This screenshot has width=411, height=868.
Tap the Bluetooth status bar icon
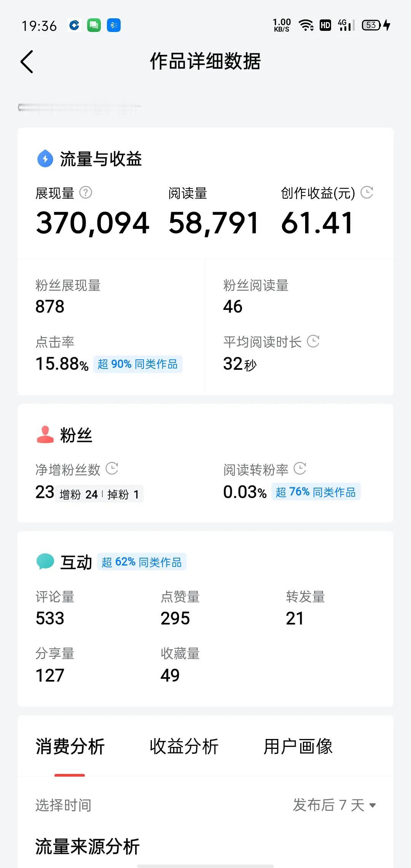114,25
